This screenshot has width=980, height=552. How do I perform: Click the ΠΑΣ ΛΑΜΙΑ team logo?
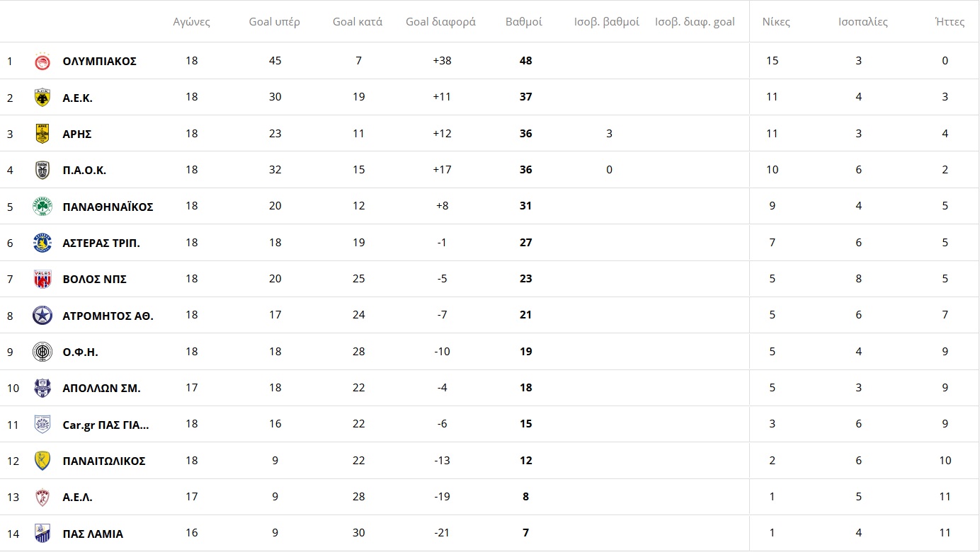pyautogui.click(x=42, y=533)
